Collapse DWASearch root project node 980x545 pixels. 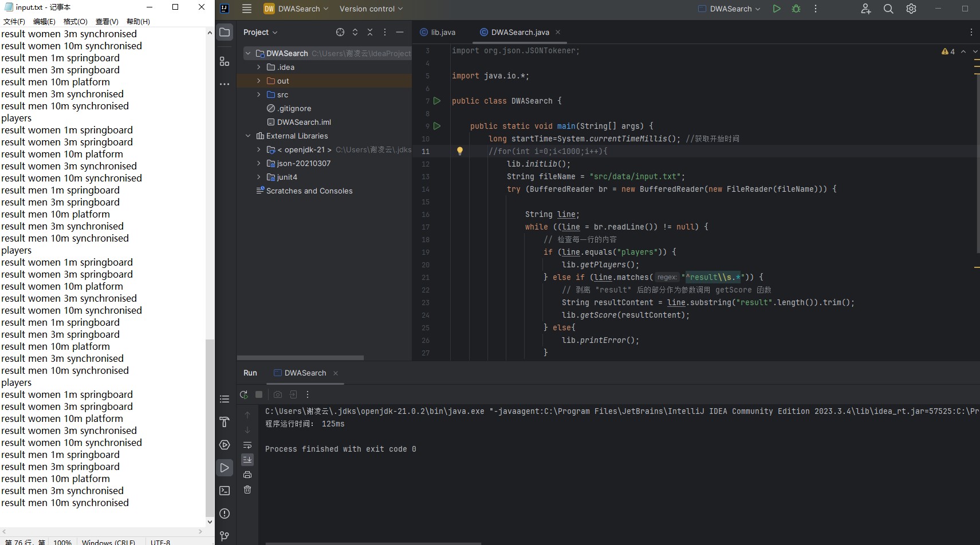[248, 53]
